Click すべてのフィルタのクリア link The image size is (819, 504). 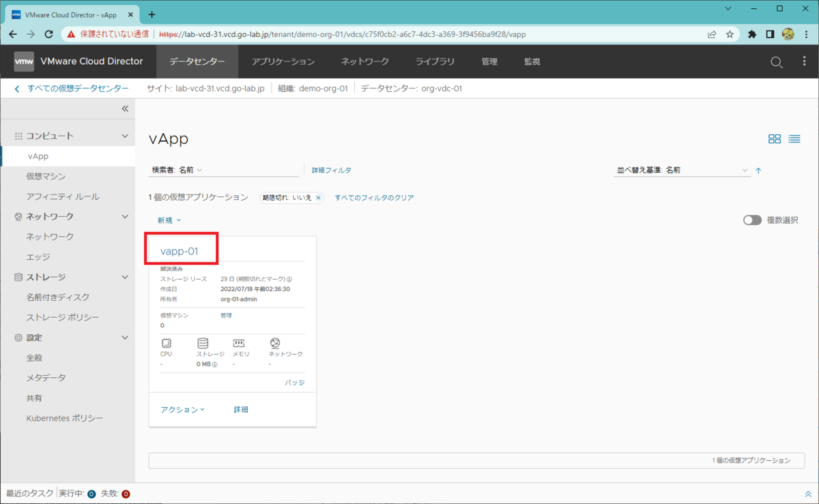coord(374,198)
